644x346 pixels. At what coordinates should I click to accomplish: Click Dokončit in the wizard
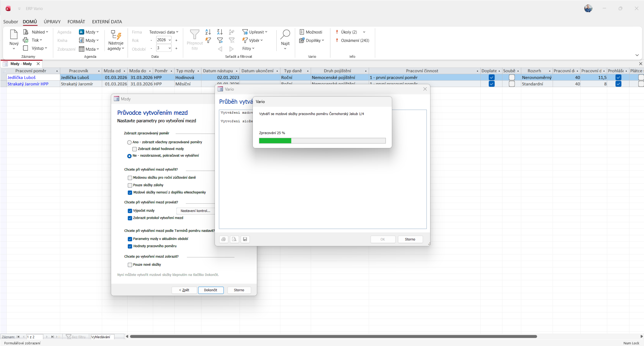(211, 290)
